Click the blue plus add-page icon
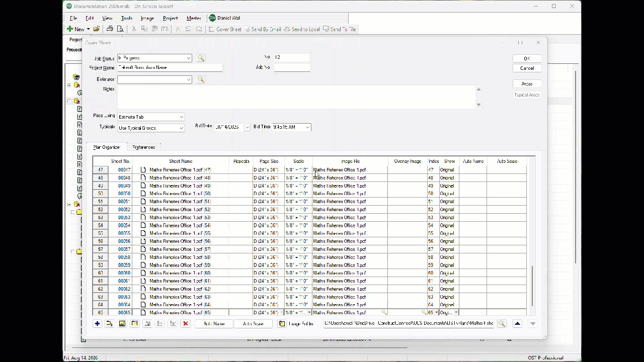 point(97,324)
